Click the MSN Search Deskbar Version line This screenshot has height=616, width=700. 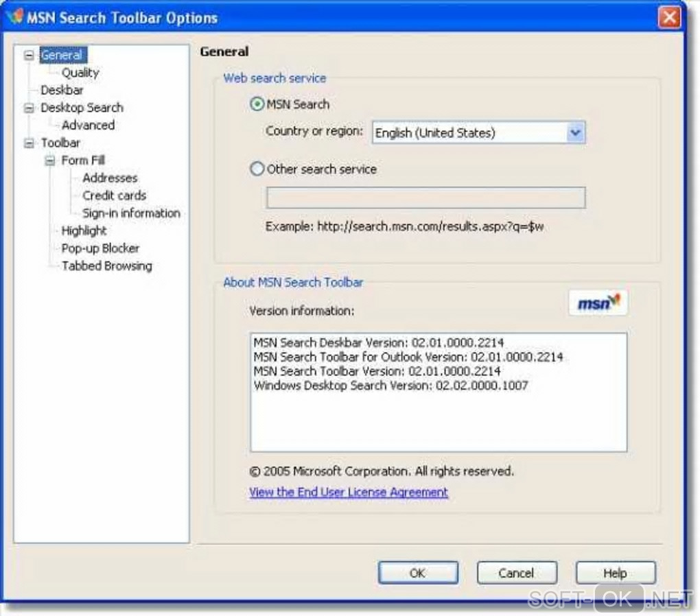pyautogui.click(x=379, y=343)
